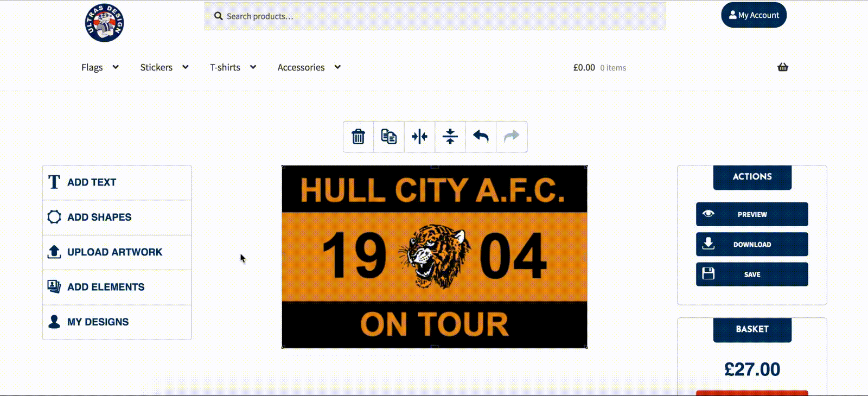The width and height of the screenshot is (868, 396).
Task: Click the upload arrow icon for Upload Artwork
Action: tap(54, 252)
